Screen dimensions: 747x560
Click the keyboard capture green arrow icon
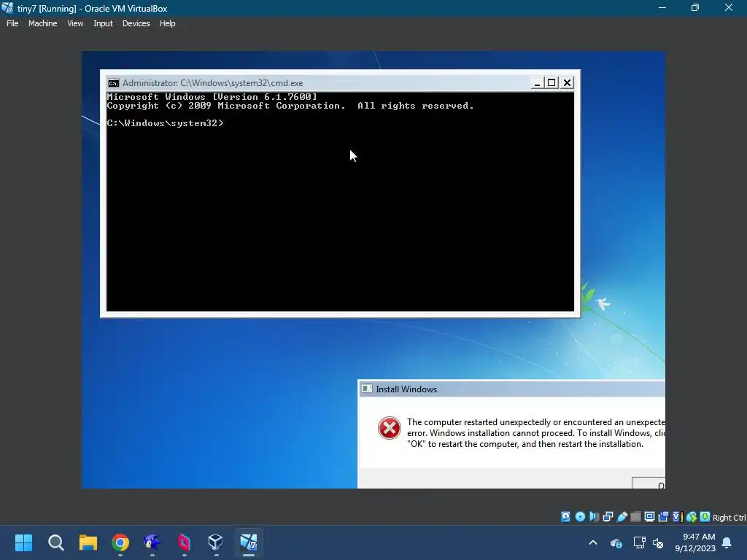[x=705, y=517]
